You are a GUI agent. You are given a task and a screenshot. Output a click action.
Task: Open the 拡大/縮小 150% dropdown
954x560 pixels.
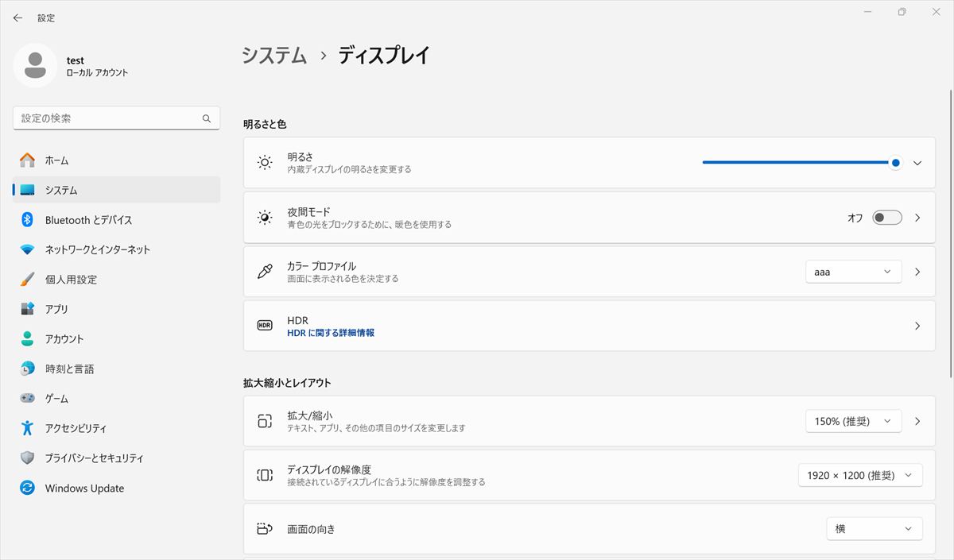click(853, 422)
